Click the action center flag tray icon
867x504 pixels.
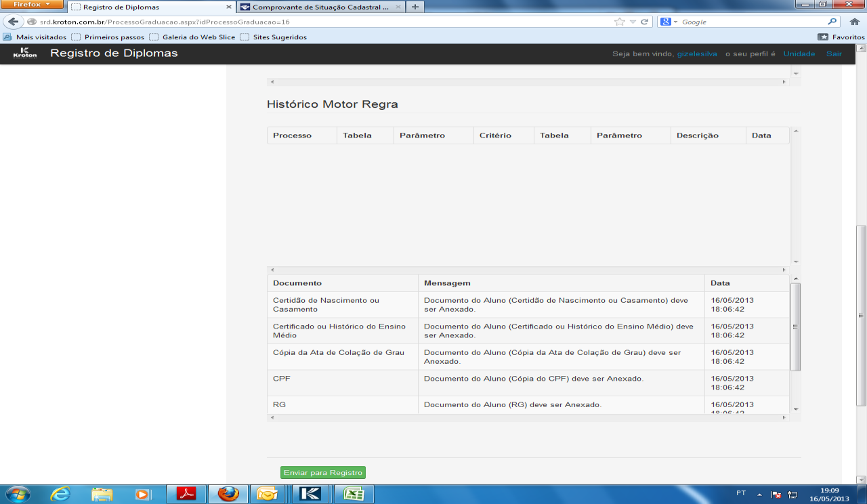point(776,494)
